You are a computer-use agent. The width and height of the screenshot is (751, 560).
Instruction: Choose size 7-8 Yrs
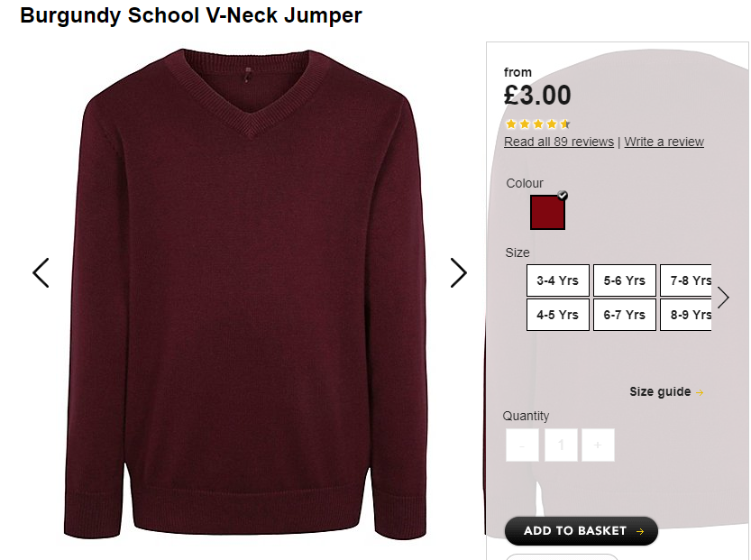click(686, 280)
